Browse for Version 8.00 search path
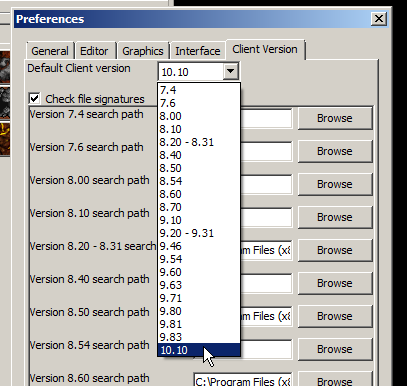Image resolution: width=407 pixels, height=386 pixels. click(x=335, y=184)
